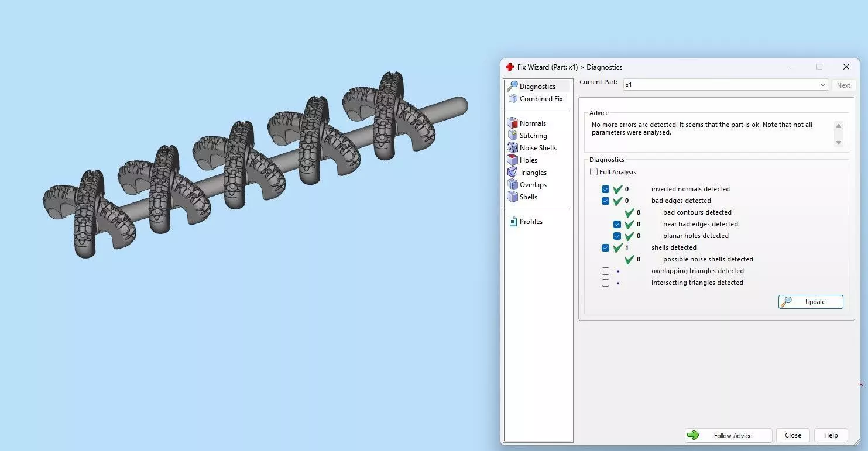
Task: Click the Normals icon in sidebar
Action: [x=513, y=123]
